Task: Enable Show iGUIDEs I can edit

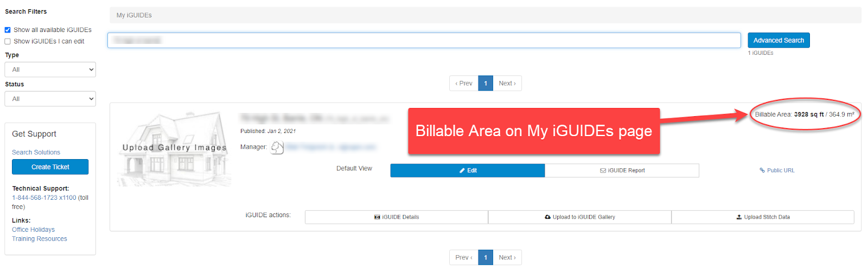Action: pyautogui.click(x=8, y=41)
